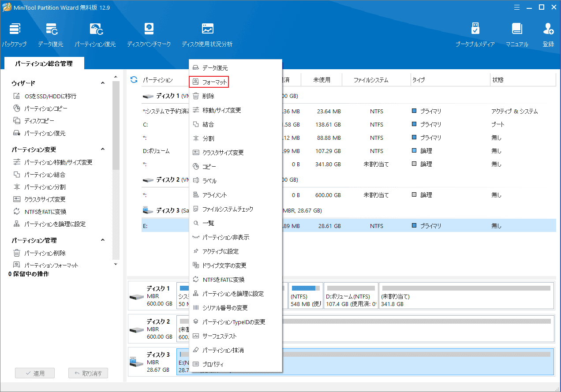
Task: Choose フォーマット in context menu
Action: click(208, 82)
